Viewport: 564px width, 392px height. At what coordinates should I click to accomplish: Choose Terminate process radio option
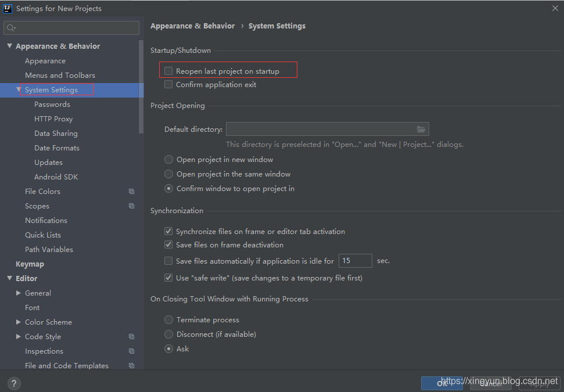click(x=168, y=319)
